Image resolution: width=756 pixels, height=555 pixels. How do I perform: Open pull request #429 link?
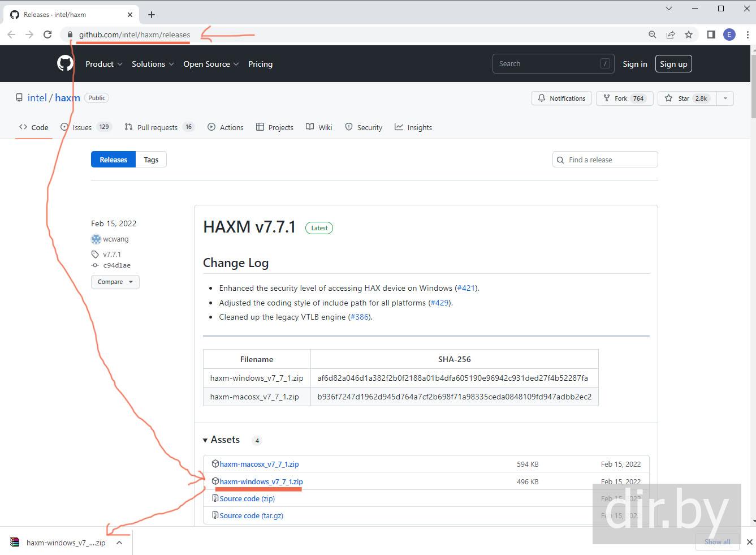[x=440, y=303]
